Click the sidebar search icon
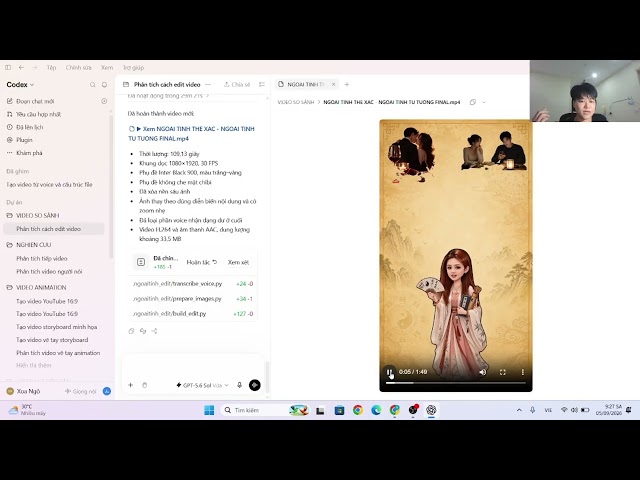 coord(93,84)
